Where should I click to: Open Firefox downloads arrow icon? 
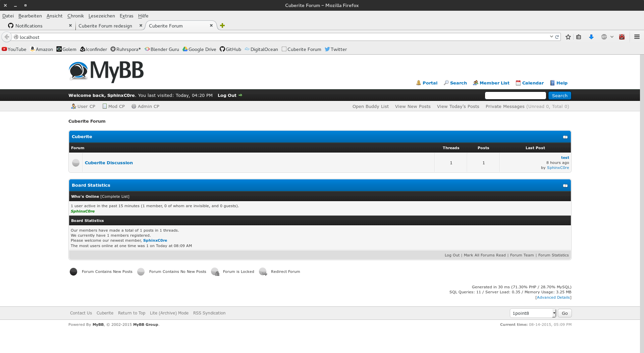point(591,37)
